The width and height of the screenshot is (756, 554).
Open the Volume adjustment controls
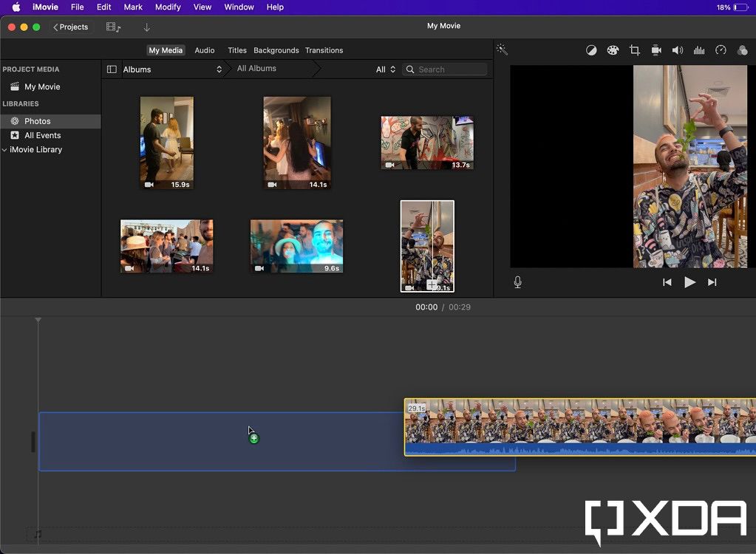click(677, 49)
